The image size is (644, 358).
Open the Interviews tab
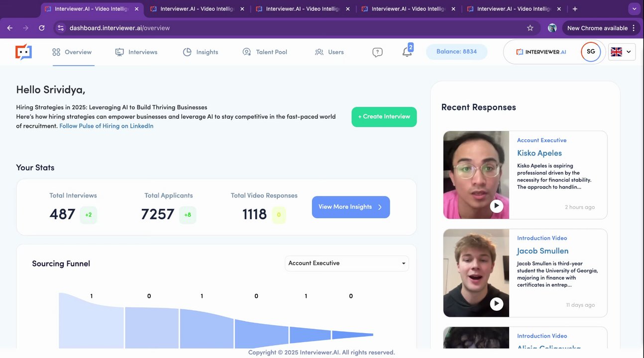[136, 52]
